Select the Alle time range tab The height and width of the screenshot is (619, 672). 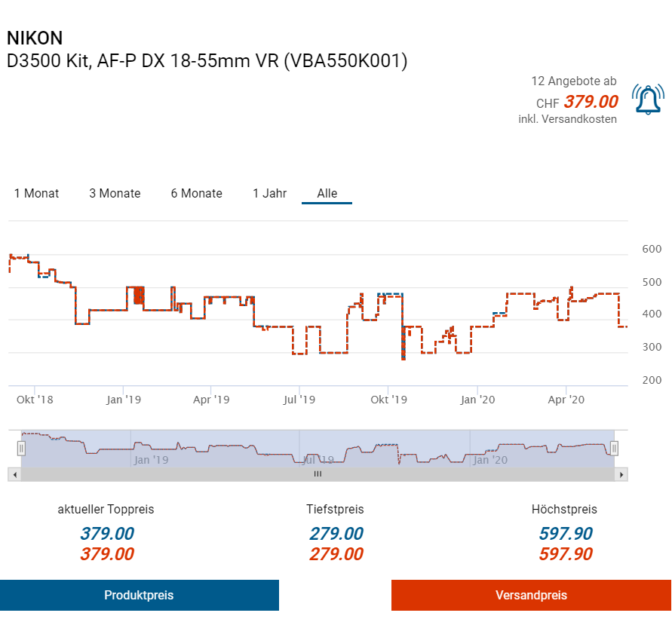327,194
